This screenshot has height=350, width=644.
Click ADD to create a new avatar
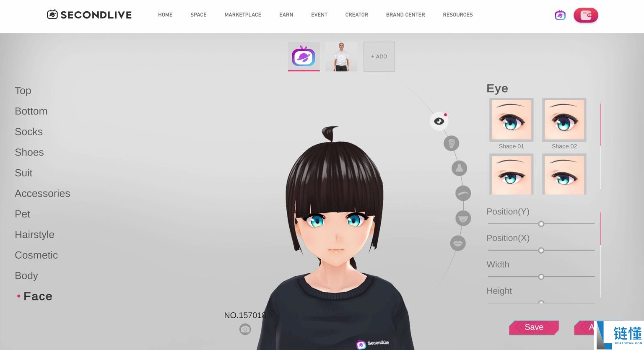(x=379, y=56)
